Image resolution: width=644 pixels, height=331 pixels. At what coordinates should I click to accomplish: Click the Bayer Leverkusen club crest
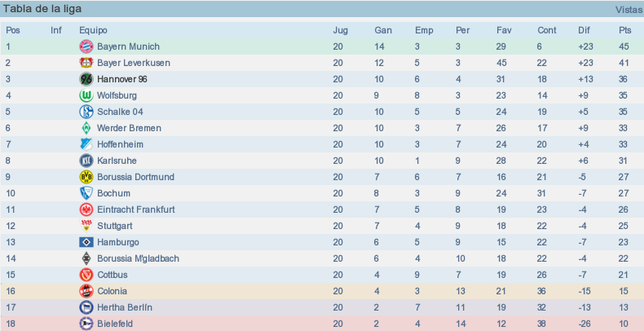click(86, 63)
